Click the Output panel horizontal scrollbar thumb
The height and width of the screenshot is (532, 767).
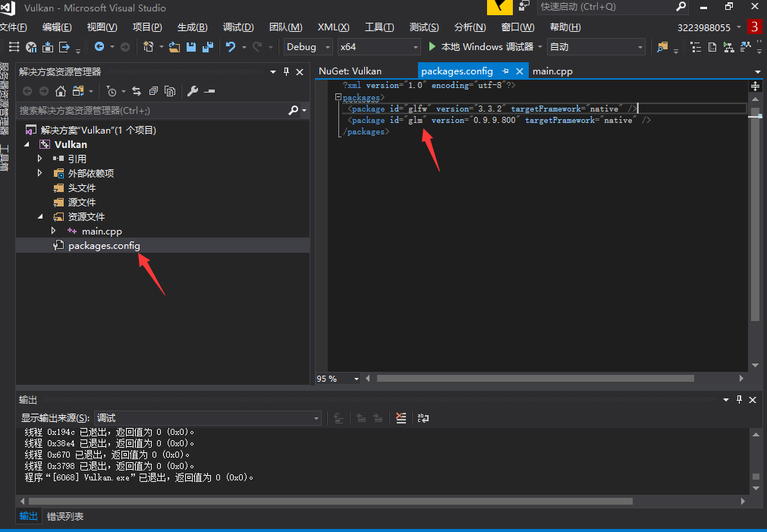(330, 501)
